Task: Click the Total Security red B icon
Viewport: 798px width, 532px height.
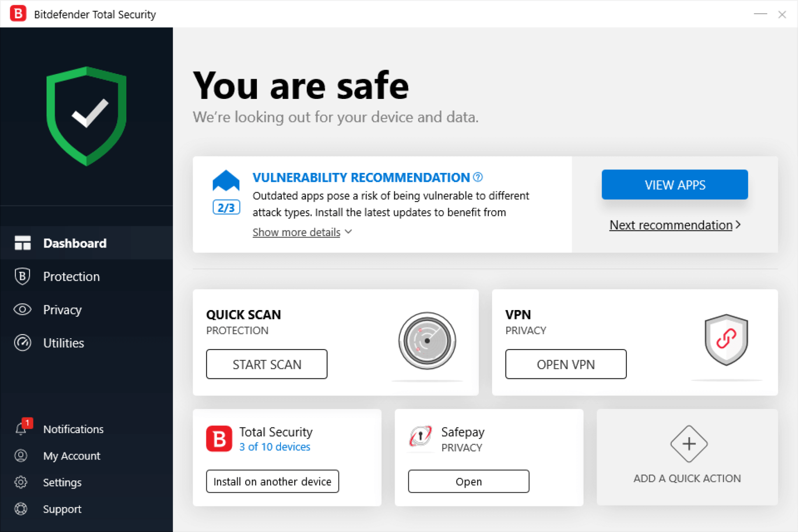Action: click(219, 439)
